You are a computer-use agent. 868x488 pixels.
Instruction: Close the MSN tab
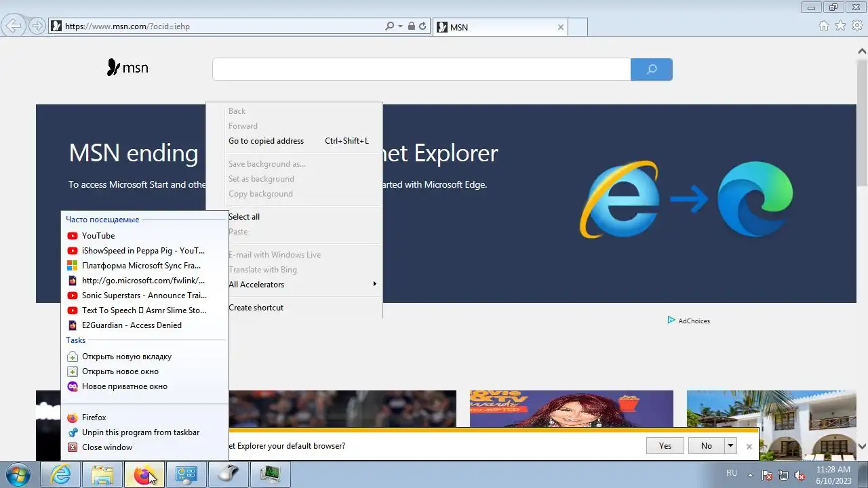[561, 27]
